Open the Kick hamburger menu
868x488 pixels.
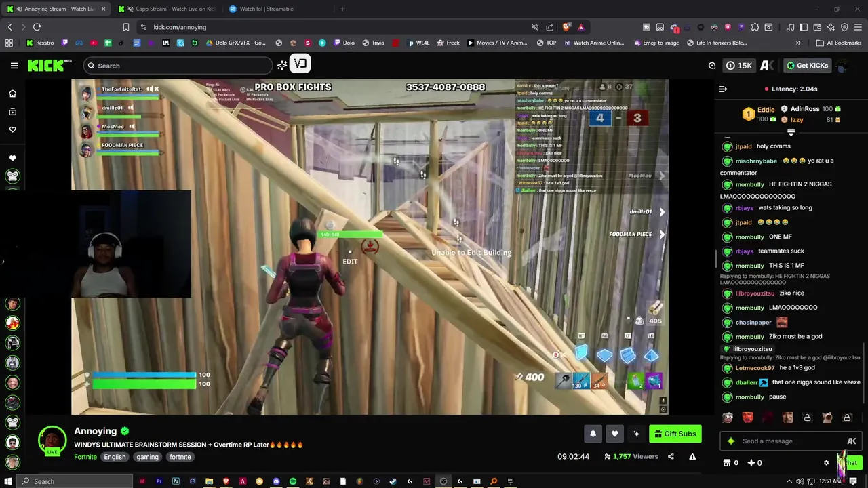[14, 66]
